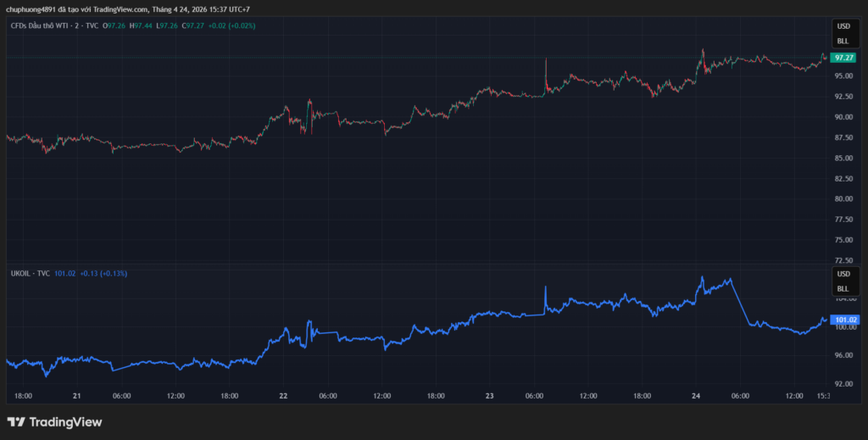Click the WTI close value C97.27
This screenshot has width=868, height=440.
194,26
